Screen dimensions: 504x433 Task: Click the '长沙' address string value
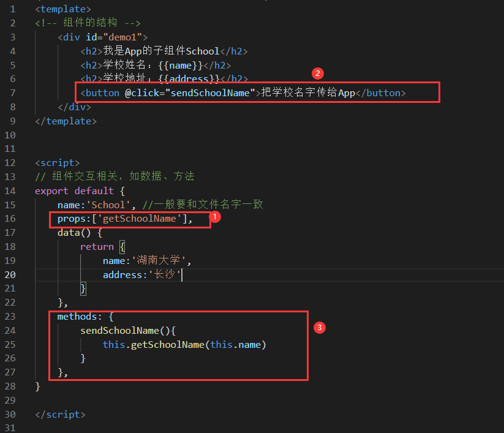164,274
